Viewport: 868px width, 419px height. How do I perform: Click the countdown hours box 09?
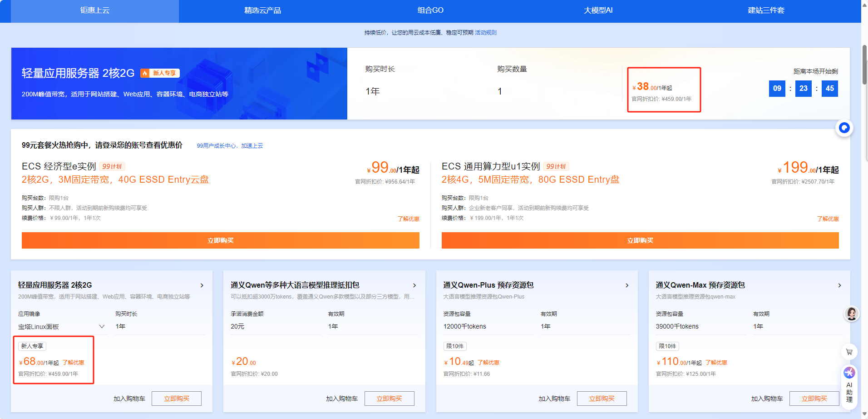point(777,89)
